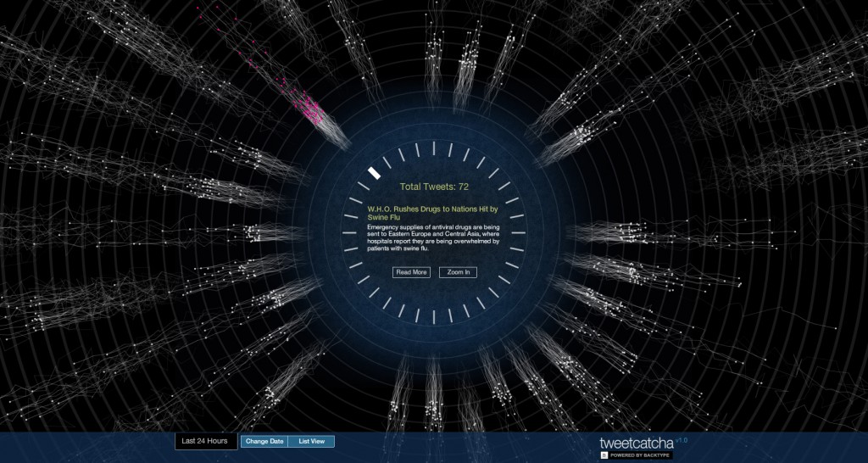Switch to List View

pyautogui.click(x=312, y=442)
